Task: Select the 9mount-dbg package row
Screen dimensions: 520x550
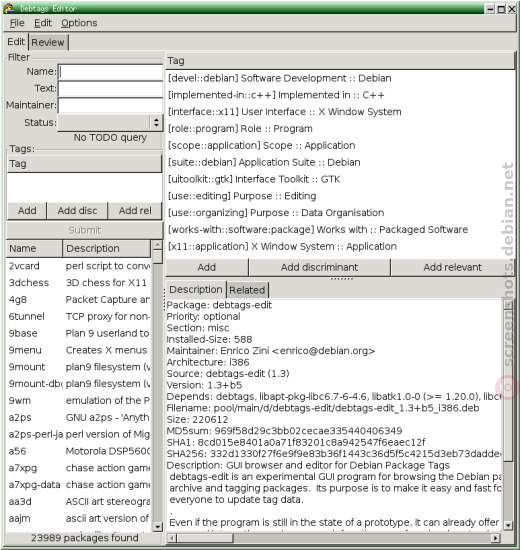Action: [79, 384]
